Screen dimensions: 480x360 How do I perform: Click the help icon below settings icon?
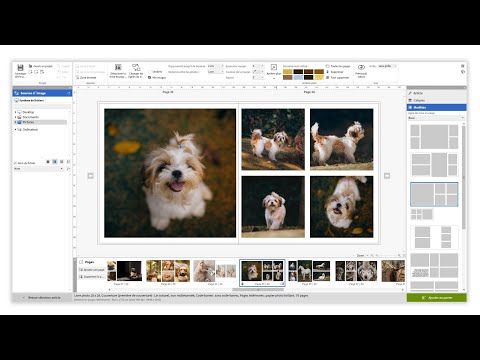click(x=463, y=72)
